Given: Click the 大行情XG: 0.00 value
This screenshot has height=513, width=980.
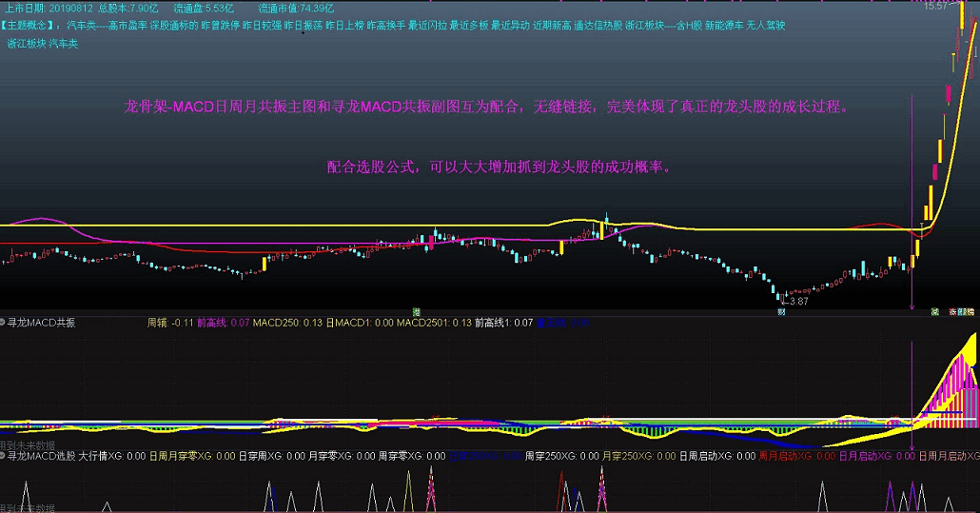Looking at the screenshot, I should click(x=112, y=457).
